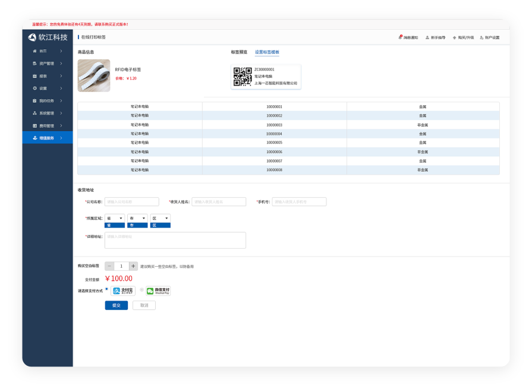This screenshot has height=392, width=532.
Task: Expand 报表 with its chevron
Action: click(x=61, y=76)
